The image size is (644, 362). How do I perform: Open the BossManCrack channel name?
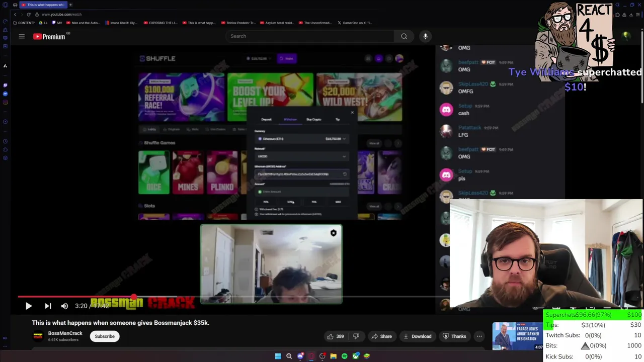(65, 333)
